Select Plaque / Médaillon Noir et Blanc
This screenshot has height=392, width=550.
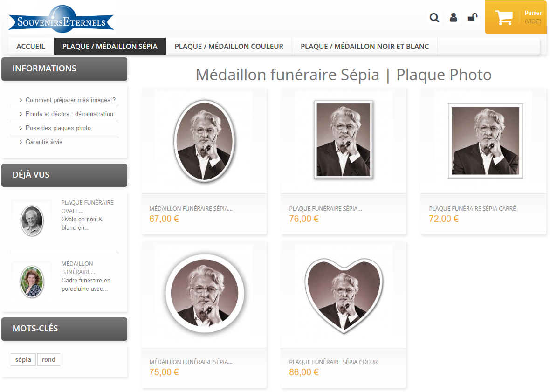coord(364,47)
